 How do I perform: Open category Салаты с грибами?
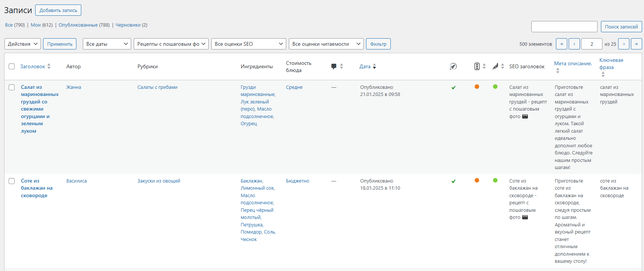(157, 87)
